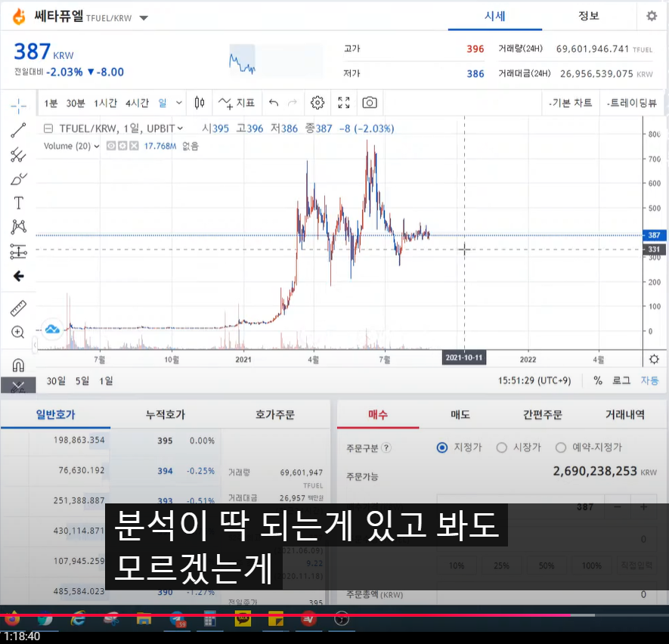Image resolution: width=669 pixels, height=644 pixels.
Task: Click the video progress bar
Action: coord(334,615)
